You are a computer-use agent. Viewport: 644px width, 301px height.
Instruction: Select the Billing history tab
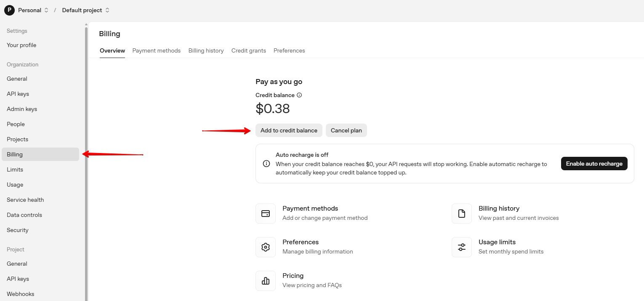(x=206, y=50)
